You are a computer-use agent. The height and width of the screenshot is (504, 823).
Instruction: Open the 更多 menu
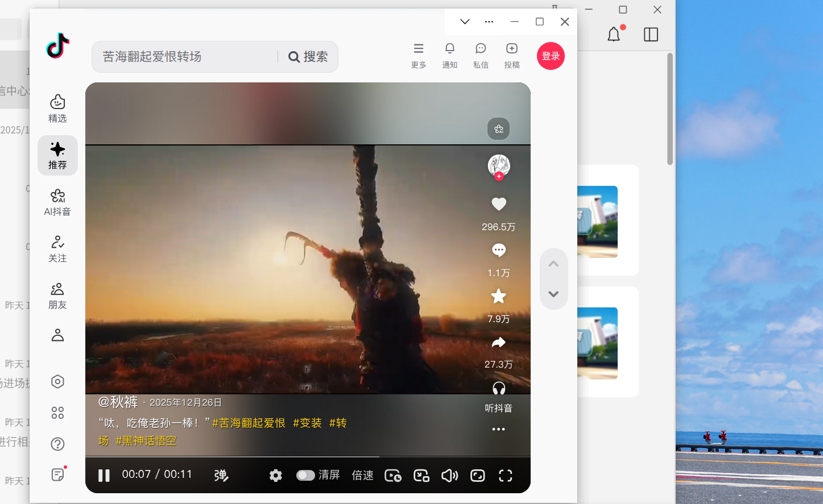pos(419,56)
